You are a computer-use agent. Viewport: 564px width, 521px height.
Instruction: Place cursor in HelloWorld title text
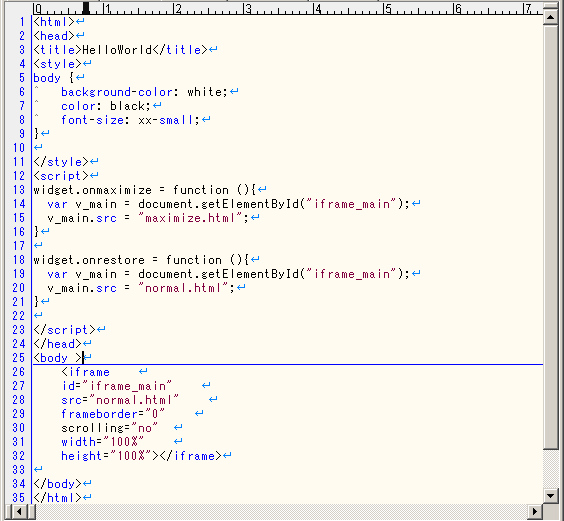click(x=117, y=50)
